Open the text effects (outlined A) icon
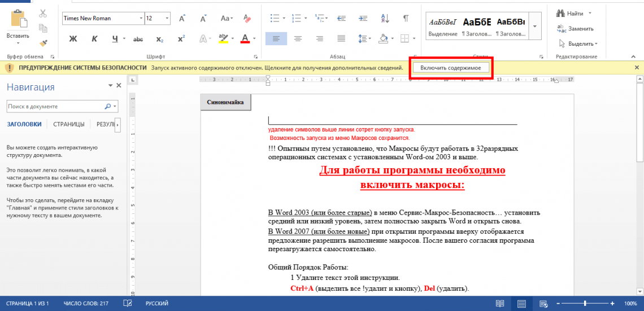The image size is (644, 311). 203,39
